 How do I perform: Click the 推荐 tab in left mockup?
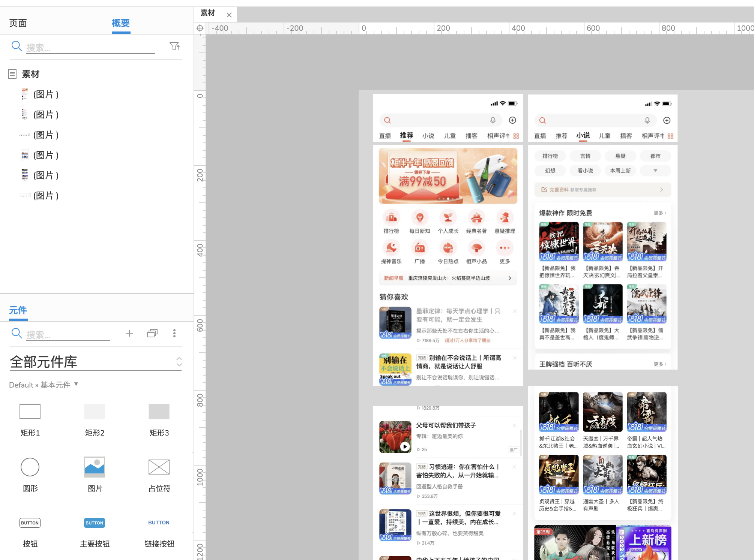pos(406,136)
